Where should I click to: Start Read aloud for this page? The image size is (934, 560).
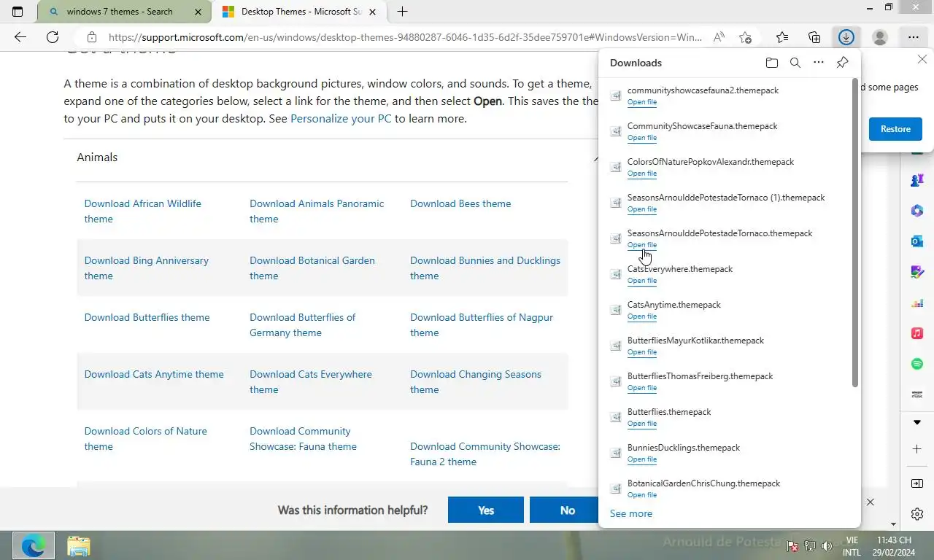(x=719, y=37)
